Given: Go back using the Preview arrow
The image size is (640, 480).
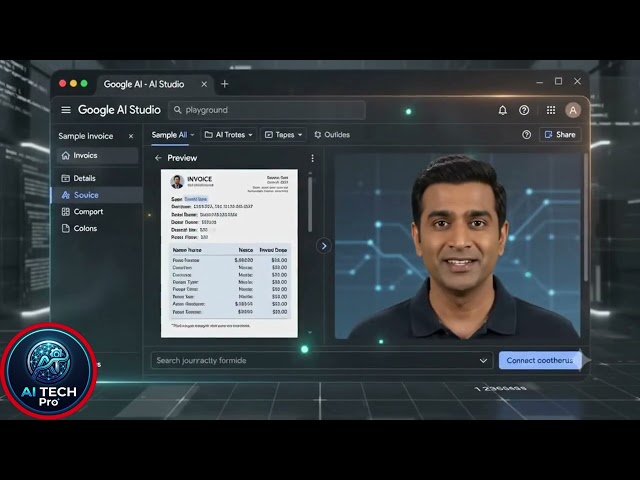Looking at the screenshot, I should click(158, 158).
